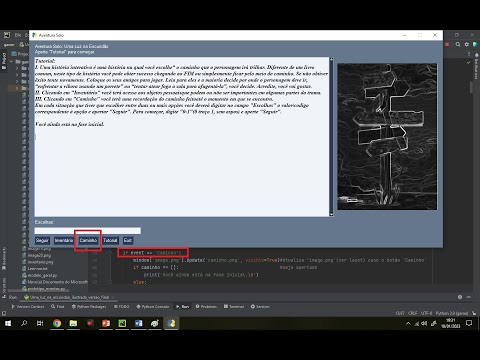
Task: Open the Project side tab in PyCharm
Action: click(4, 61)
